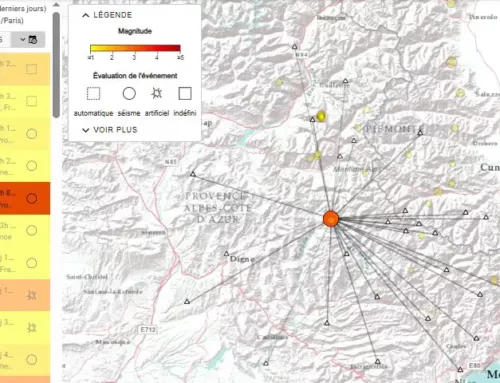Click the 'Évaluation de l'événement' legend heading
The width and height of the screenshot is (500, 383).
tap(135, 76)
